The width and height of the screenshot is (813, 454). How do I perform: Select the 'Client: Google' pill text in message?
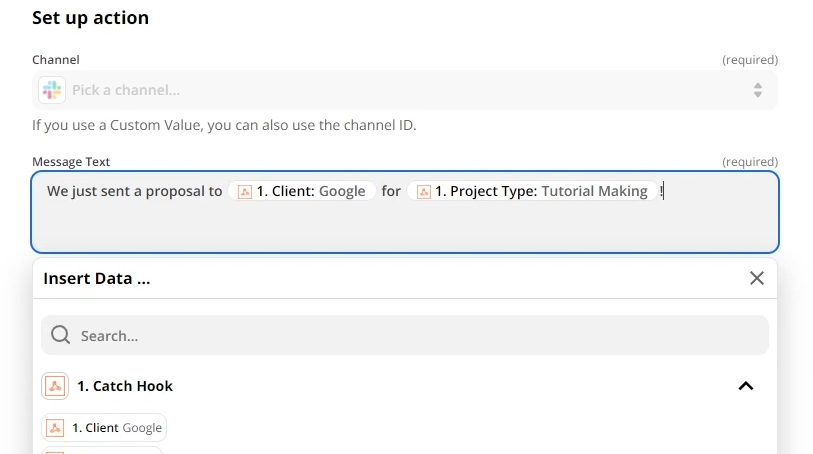pyautogui.click(x=311, y=191)
